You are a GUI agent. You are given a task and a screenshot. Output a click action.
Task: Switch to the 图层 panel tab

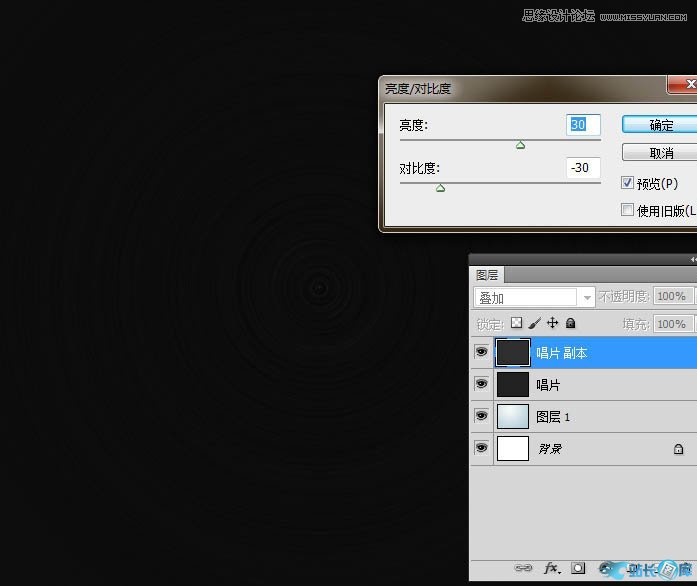[x=487, y=275]
